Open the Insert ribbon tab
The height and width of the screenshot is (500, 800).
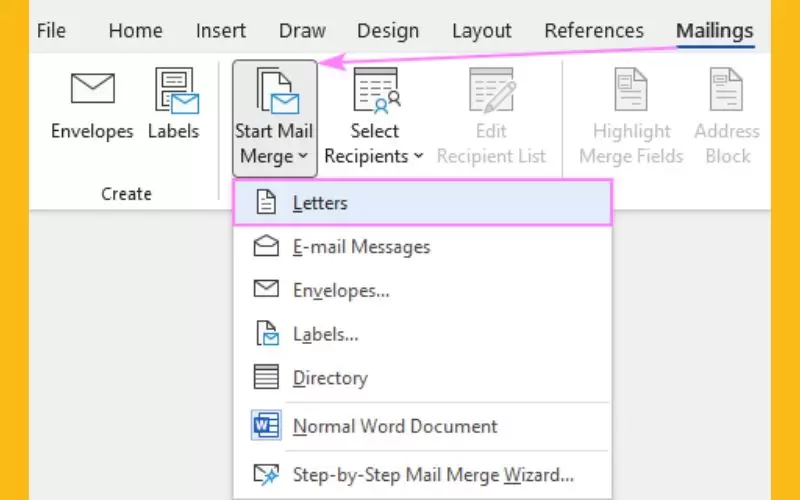tap(220, 31)
